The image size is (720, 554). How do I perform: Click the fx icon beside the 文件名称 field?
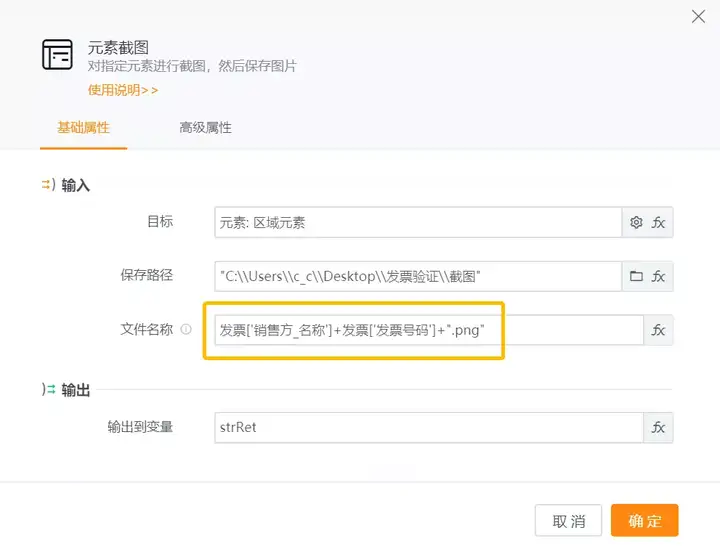pyautogui.click(x=659, y=330)
